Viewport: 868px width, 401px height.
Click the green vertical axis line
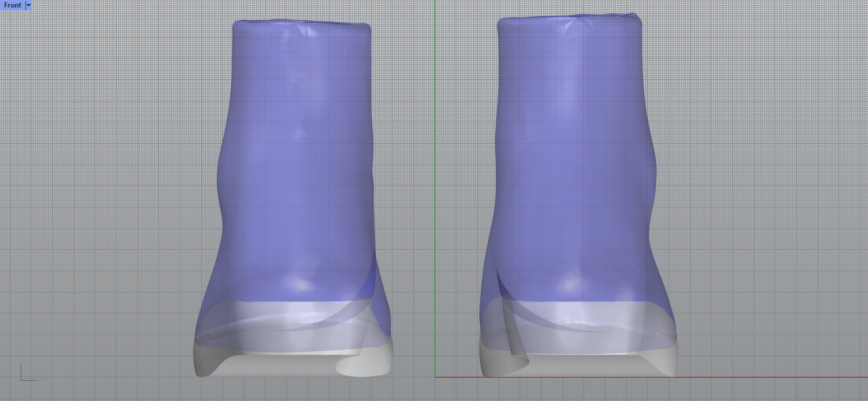click(x=435, y=174)
